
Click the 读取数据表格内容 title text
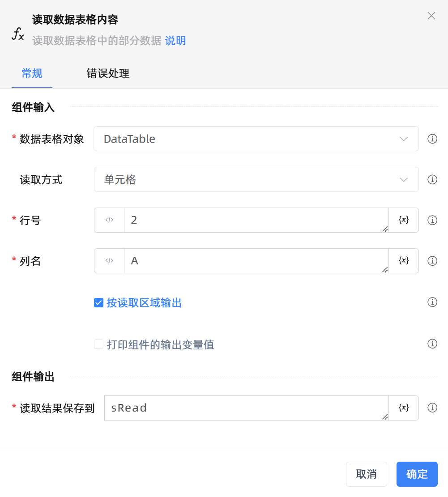click(x=75, y=20)
